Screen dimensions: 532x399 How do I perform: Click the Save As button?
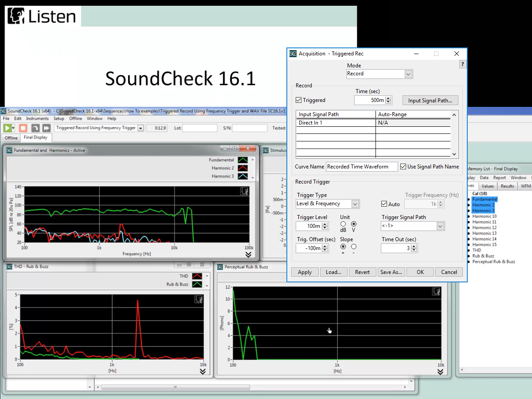(x=391, y=272)
